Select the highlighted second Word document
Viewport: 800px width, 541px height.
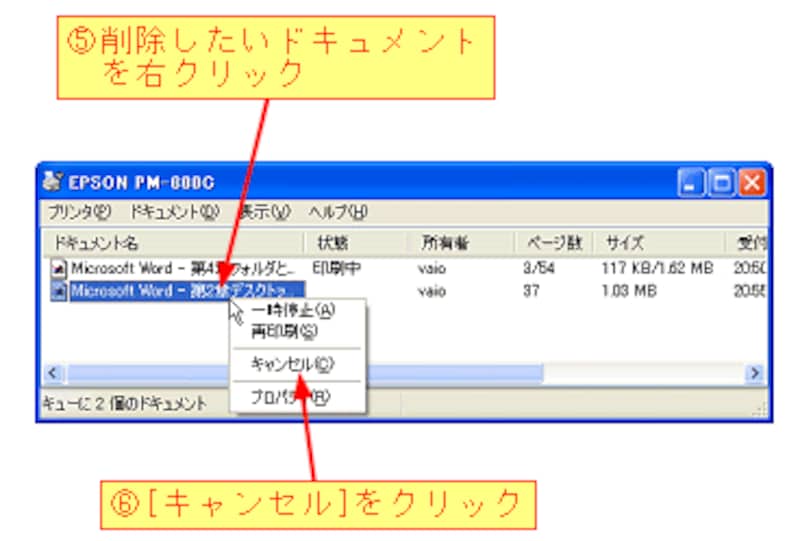tap(187, 290)
